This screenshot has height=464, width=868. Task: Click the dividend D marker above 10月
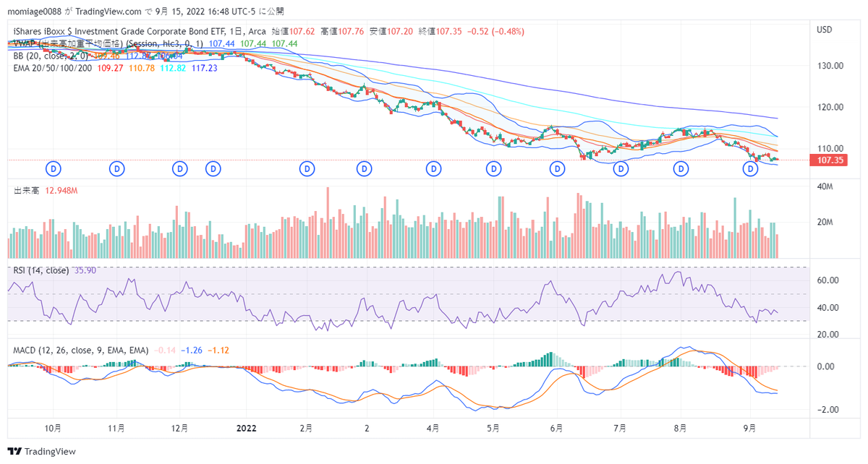(x=54, y=169)
